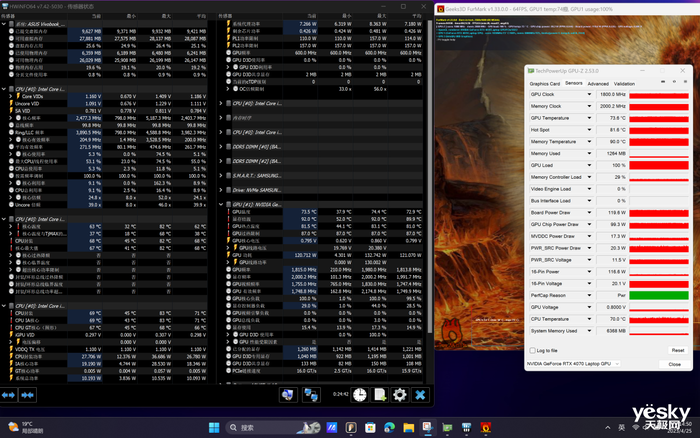
Task: Click GPU Clock value 1800.0 MHz
Action: (x=612, y=94)
